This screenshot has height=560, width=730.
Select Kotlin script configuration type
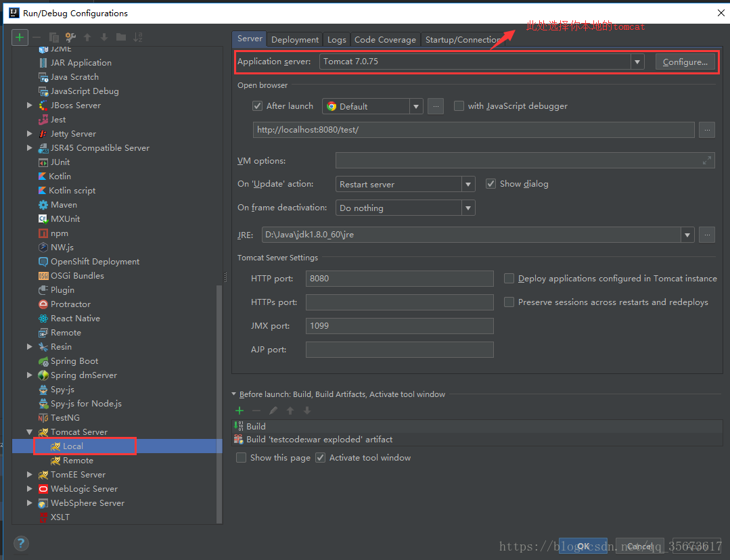pyautogui.click(x=72, y=191)
